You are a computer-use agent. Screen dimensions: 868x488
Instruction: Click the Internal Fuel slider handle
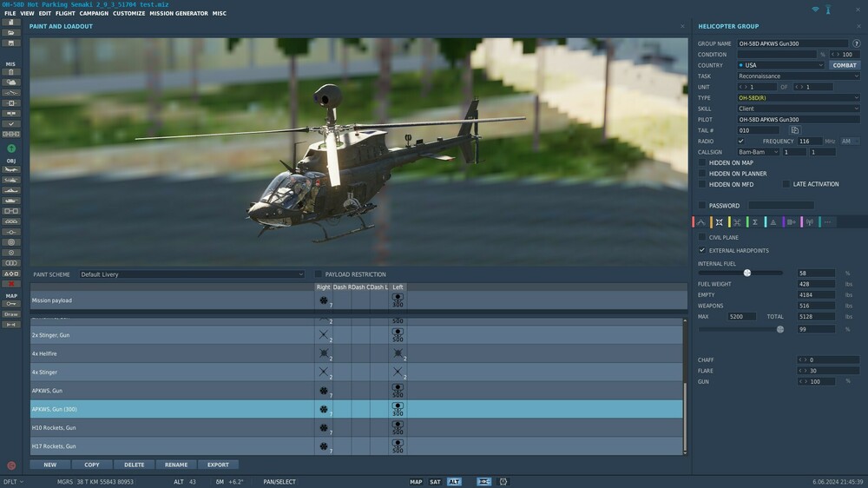[746, 273]
